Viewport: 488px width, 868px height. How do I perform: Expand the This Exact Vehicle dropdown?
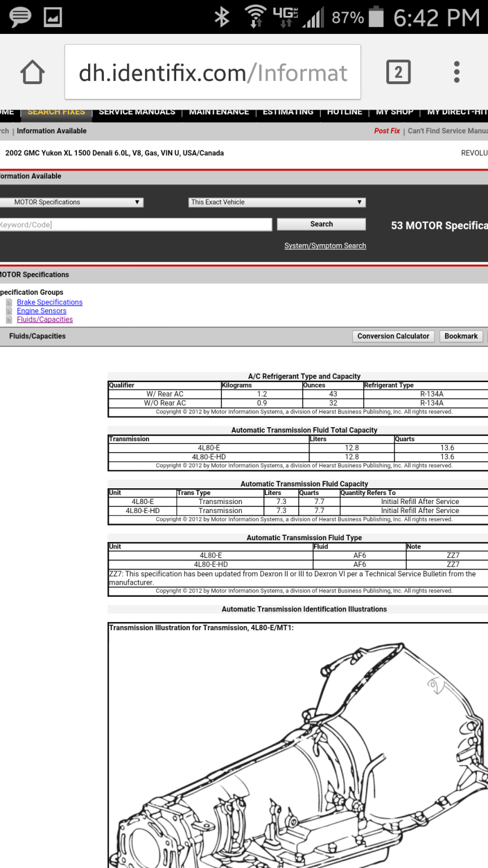(x=277, y=202)
